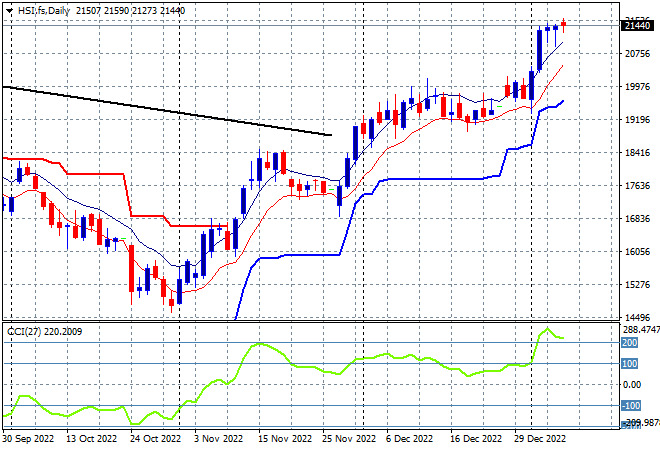660x450 pixels.
Task: Click the 19976 price scale label
Action: click(x=638, y=87)
